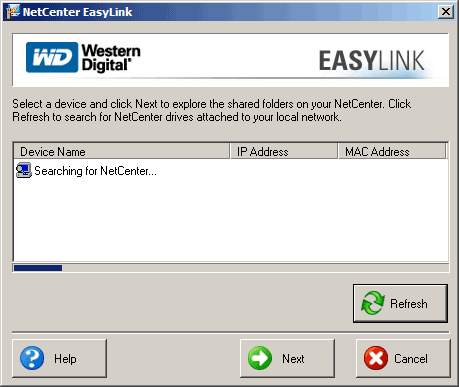
Task: Click the network computer icon in list
Action: tap(23, 170)
